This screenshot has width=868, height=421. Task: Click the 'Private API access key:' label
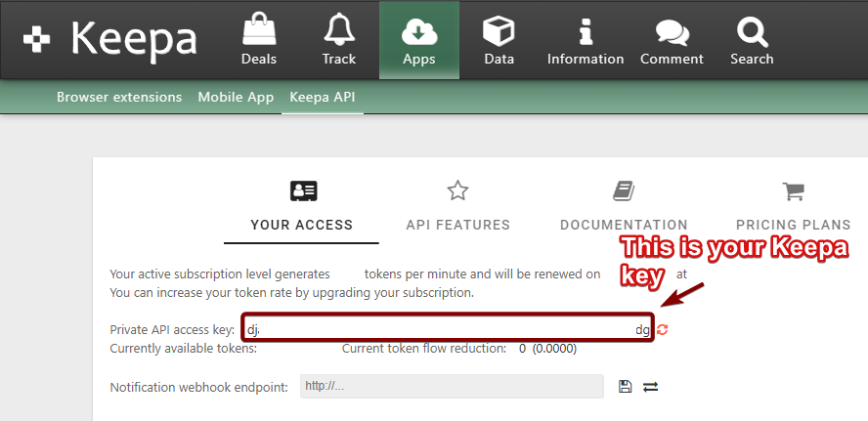tap(173, 330)
